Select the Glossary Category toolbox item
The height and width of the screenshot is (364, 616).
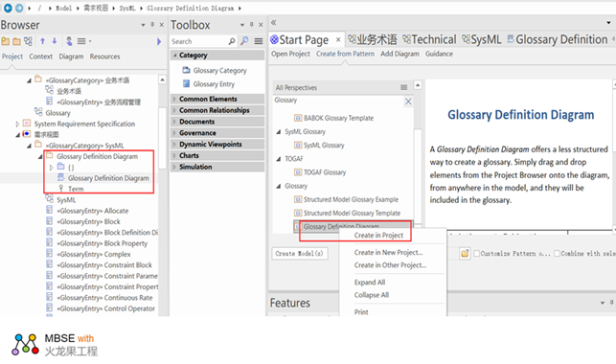point(215,70)
